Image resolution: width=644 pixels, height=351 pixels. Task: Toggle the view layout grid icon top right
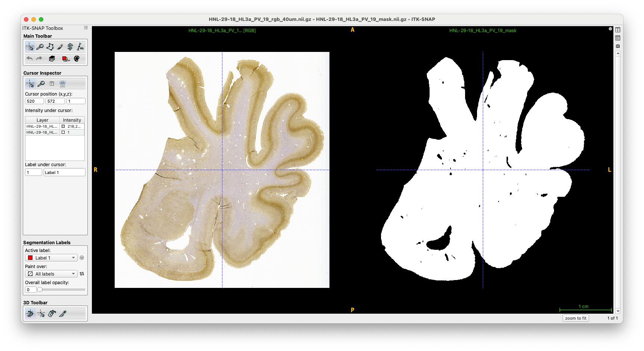618,30
